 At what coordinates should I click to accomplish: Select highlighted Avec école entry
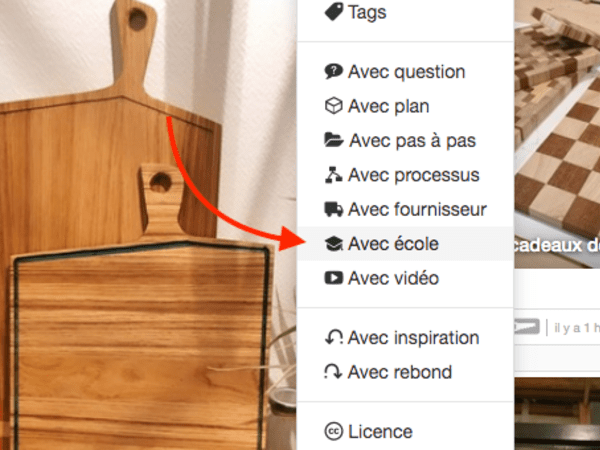click(406, 244)
